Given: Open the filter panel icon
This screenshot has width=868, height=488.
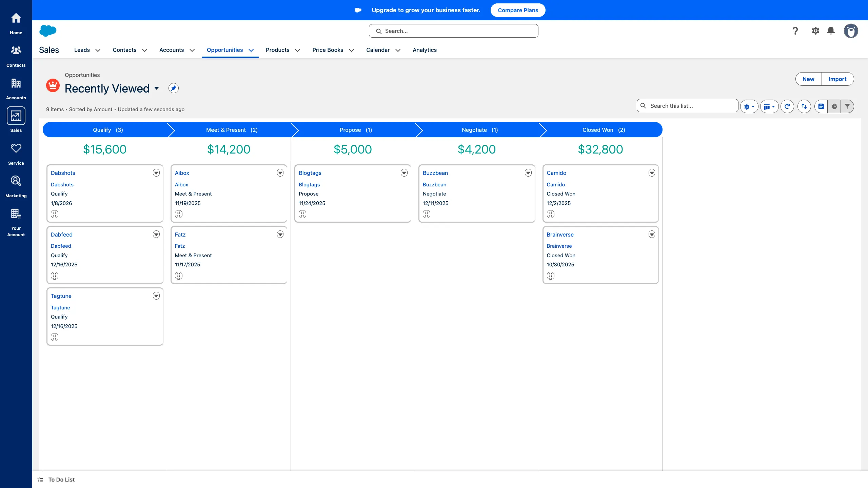Looking at the screenshot, I should (847, 106).
